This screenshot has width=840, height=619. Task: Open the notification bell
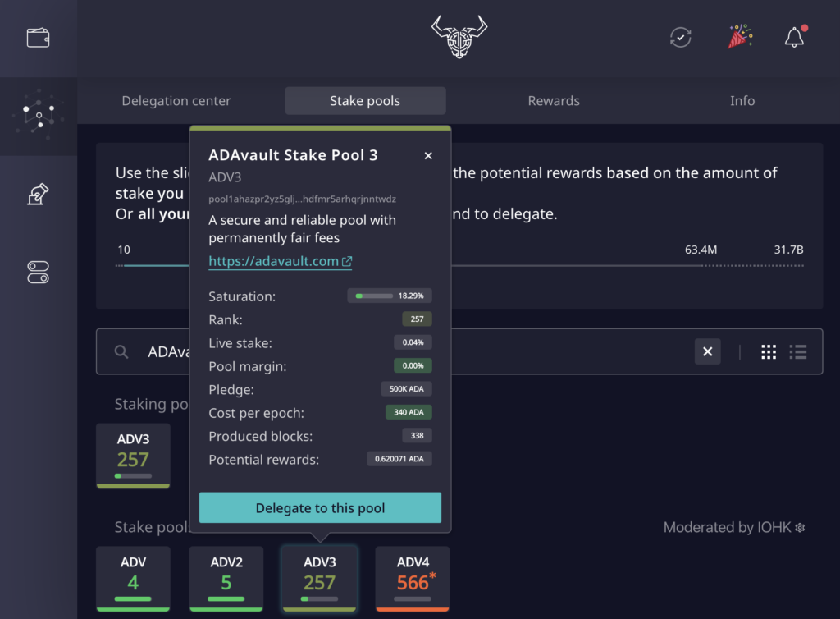pos(795,36)
